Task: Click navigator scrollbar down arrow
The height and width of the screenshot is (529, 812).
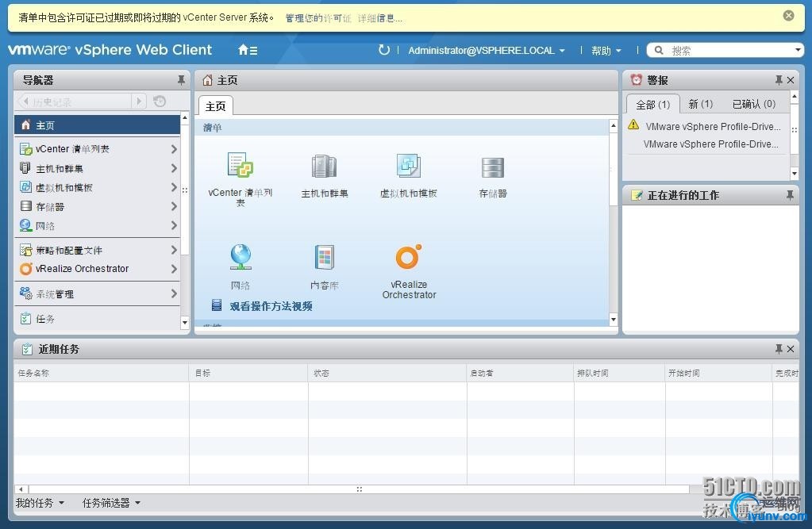Action: point(184,323)
